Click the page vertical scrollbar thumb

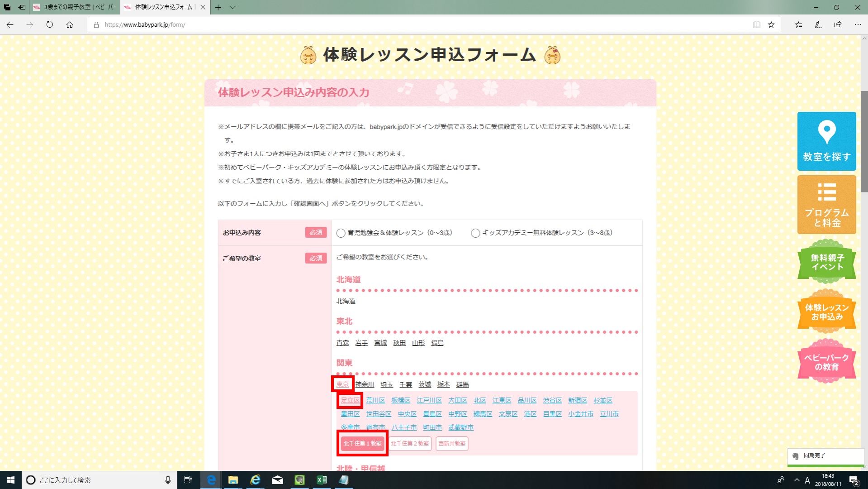click(x=864, y=141)
